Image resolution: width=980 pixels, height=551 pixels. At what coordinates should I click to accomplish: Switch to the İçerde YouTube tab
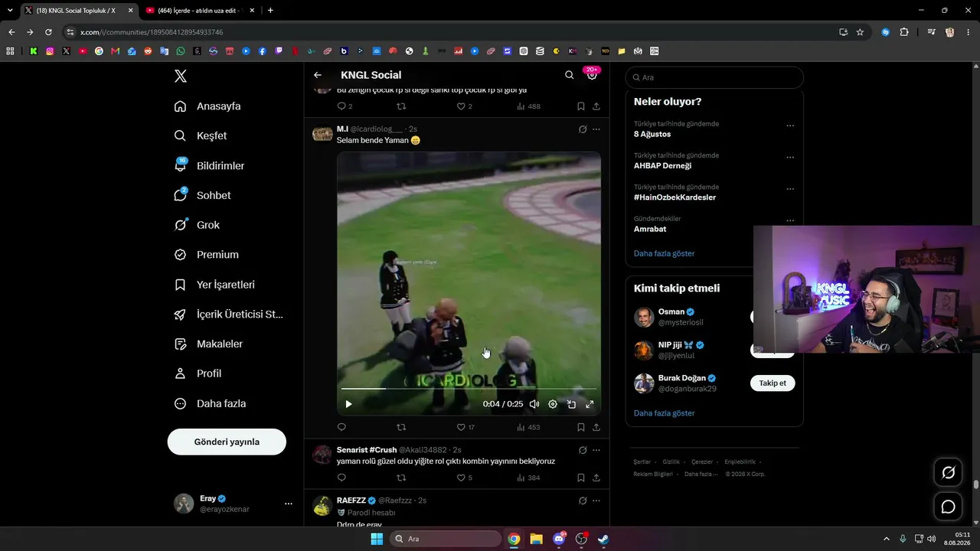click(x=199, y=11)
